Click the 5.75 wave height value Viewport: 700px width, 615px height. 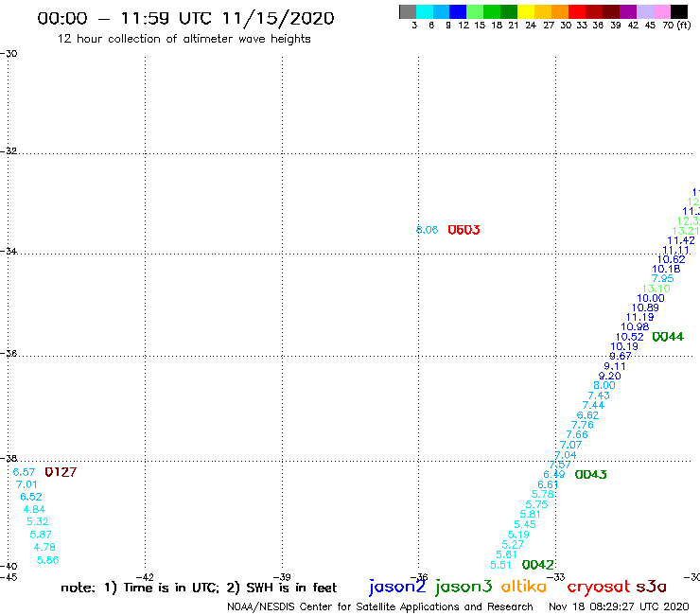tap(536, 504)
